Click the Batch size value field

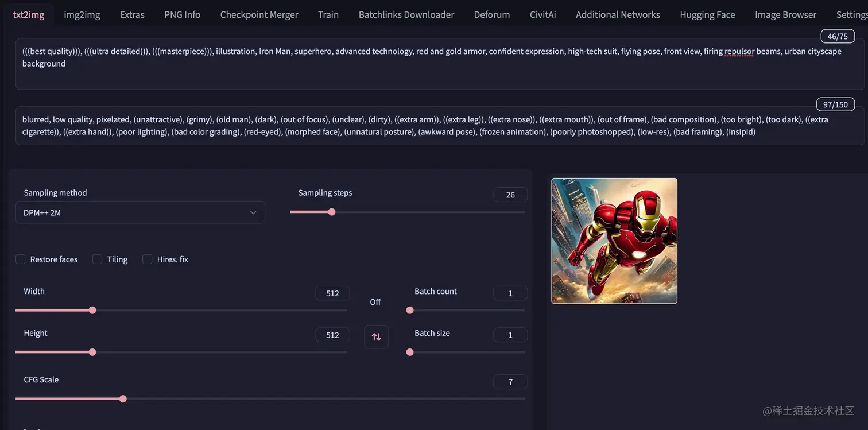tap(510, 335)
